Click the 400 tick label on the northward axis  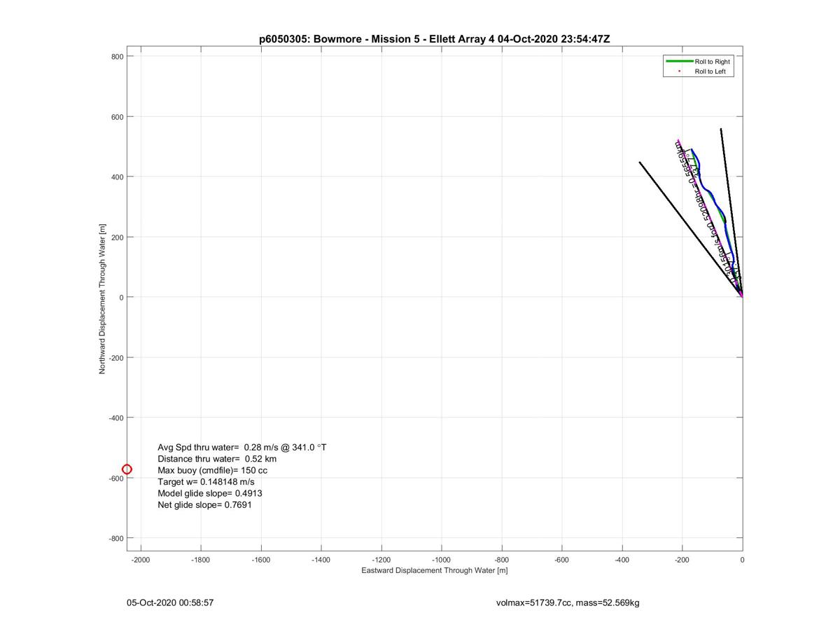pyautogui.click(x=118, y=177)
